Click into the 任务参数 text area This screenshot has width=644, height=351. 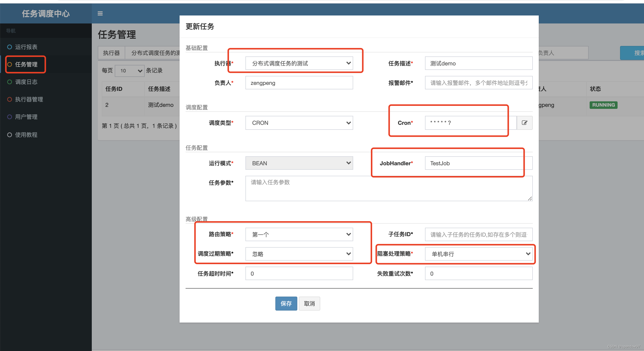coord(389,188)
